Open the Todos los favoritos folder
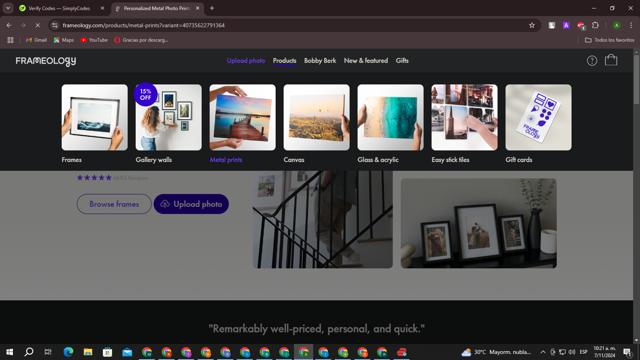 point(610,40)
